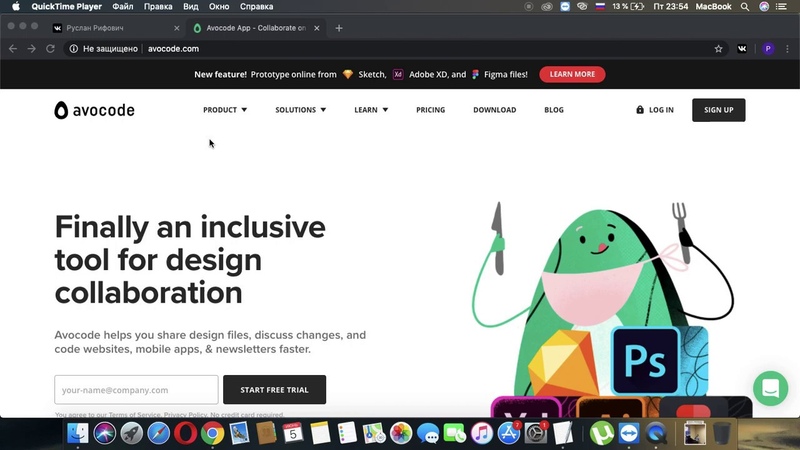800x450 pixels.
Task: Select the Avocode App tab
Action: point(255,28)
